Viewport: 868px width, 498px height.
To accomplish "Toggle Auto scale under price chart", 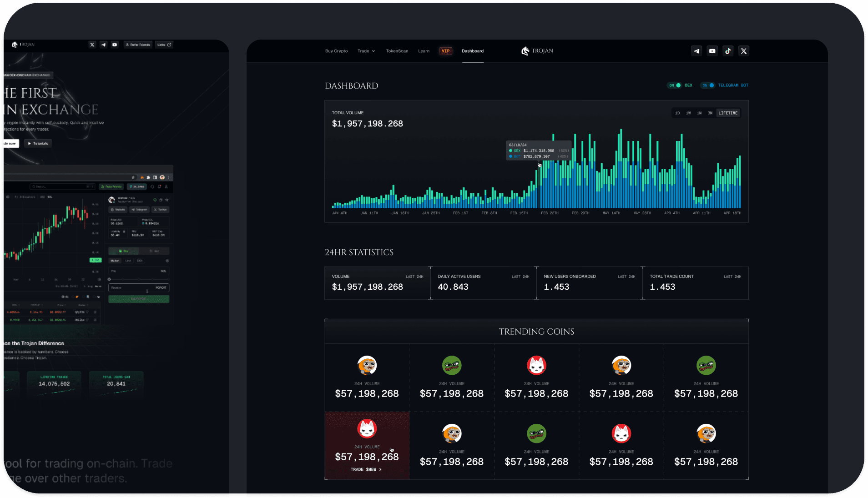I will click(x=98, y=286).
